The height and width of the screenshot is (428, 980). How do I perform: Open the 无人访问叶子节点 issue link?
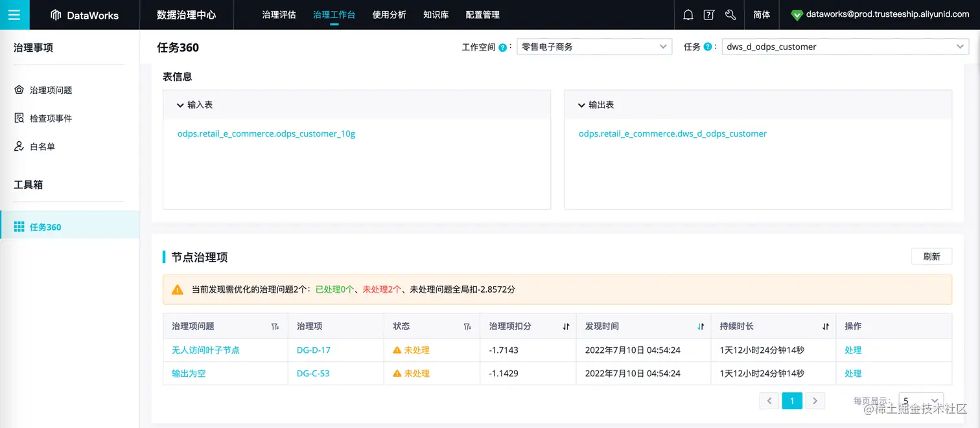pyautogui.click(x=205, y=350)
